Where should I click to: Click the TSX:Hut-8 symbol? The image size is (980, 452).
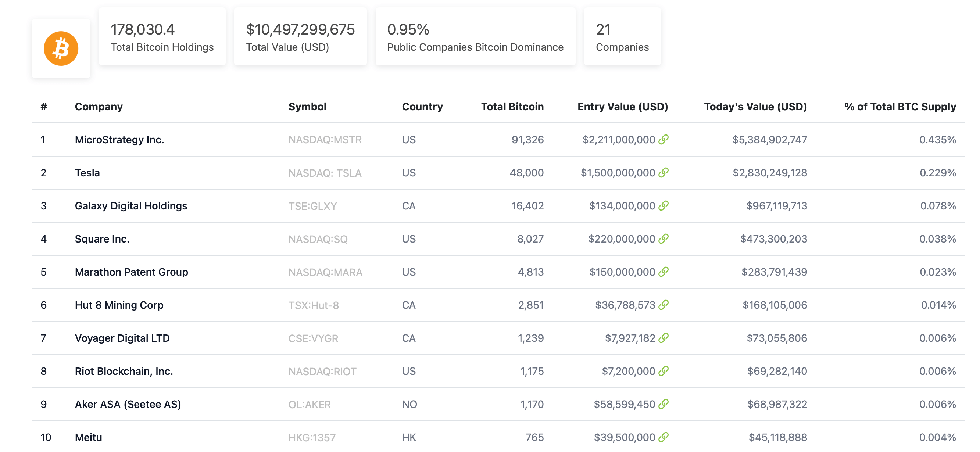pos(314,305)
